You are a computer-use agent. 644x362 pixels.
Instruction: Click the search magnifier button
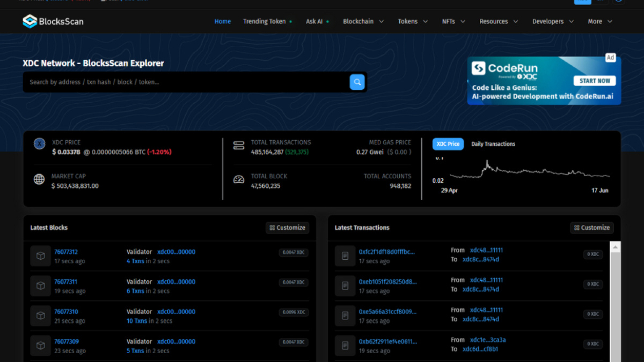[x=357, y=82]
